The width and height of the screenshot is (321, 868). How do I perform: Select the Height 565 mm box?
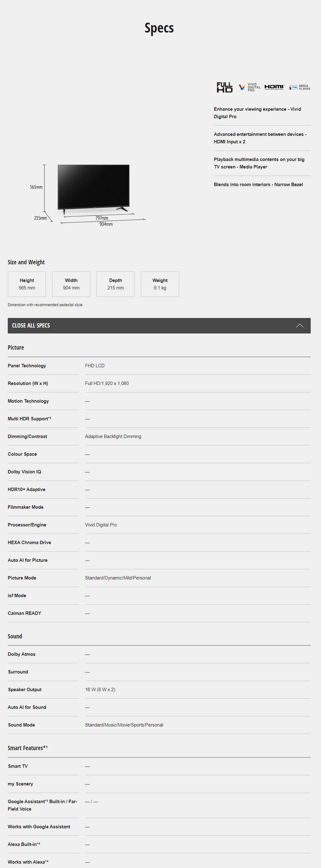tap(27, 284)
